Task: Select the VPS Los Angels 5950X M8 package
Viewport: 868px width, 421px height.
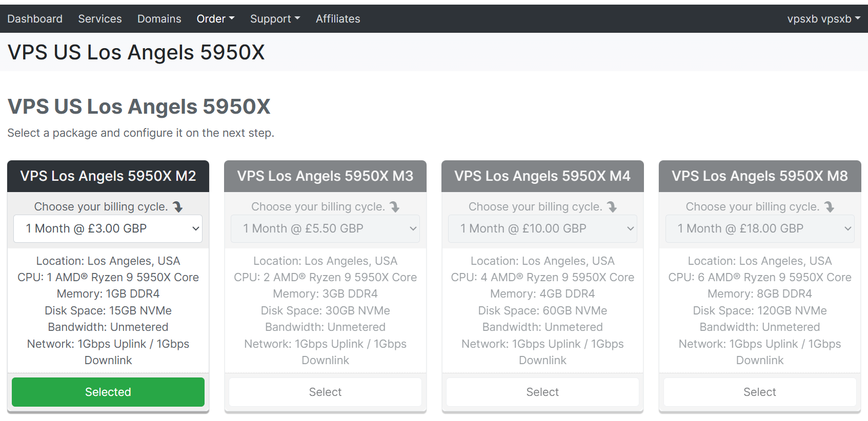Action: (760, 392)
